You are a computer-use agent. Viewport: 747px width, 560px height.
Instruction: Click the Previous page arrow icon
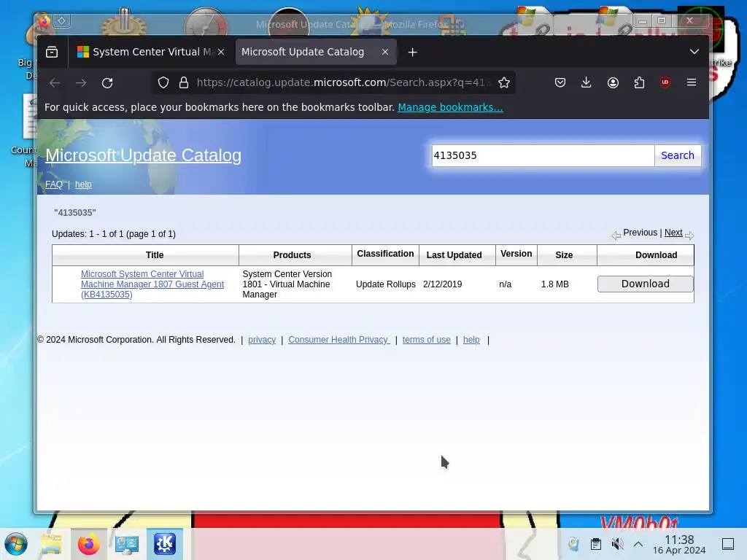(x=616, y=236)
